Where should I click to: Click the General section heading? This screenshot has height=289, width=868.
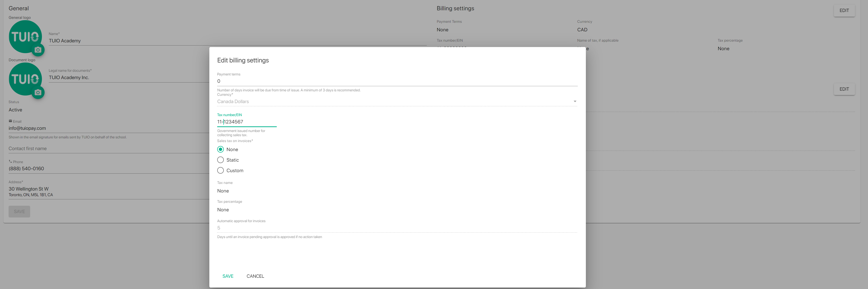click(19, 8)
